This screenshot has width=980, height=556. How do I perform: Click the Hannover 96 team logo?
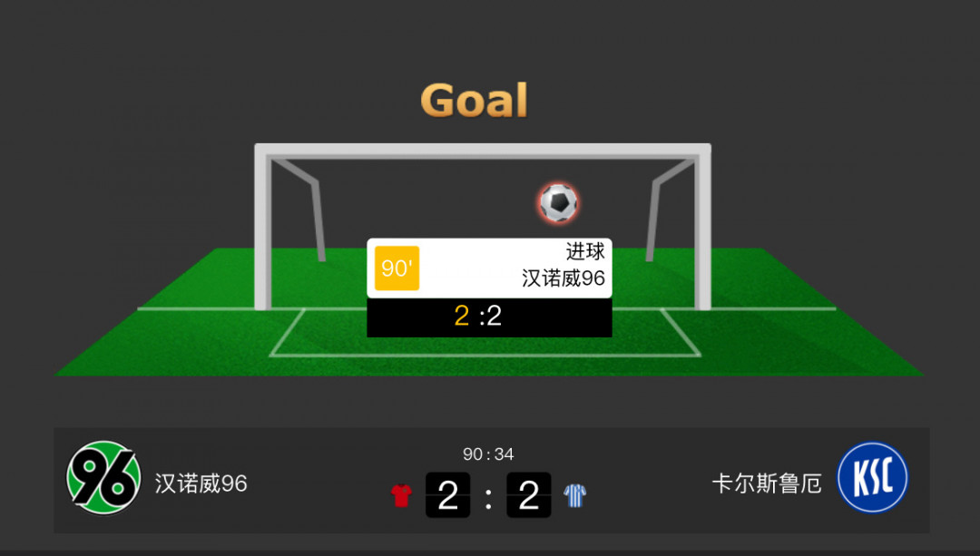103,478
